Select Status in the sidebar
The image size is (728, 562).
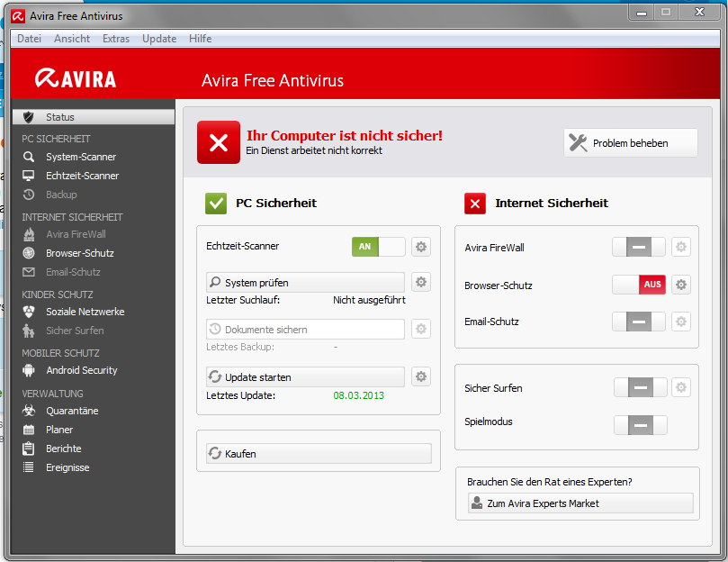pos(94,117)
